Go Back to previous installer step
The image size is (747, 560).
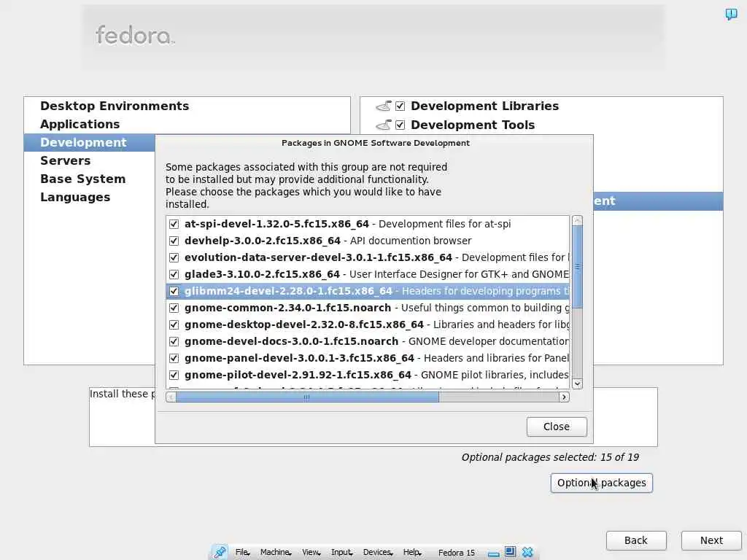pos(636,540)
